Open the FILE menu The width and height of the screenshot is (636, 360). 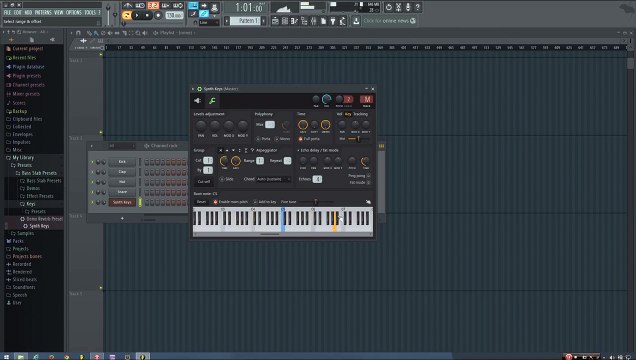point(7,13)
